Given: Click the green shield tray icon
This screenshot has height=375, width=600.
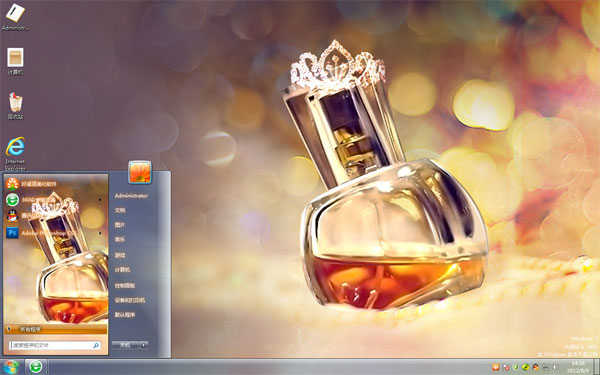Looking at the screenshot, I should [x=515, y=367].
